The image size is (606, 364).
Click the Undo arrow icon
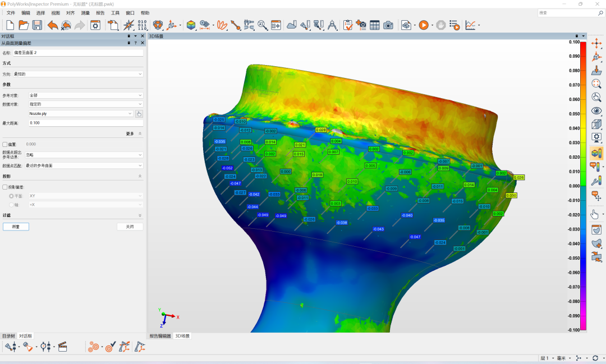[x=53, y=25]
